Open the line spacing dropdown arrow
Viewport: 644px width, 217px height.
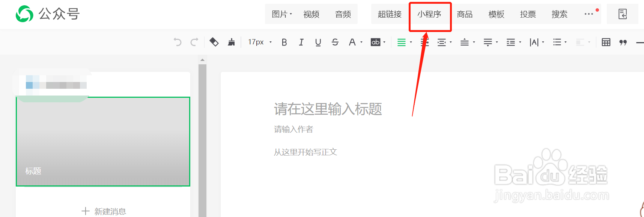pyautogui.click(x=520, y=42)
